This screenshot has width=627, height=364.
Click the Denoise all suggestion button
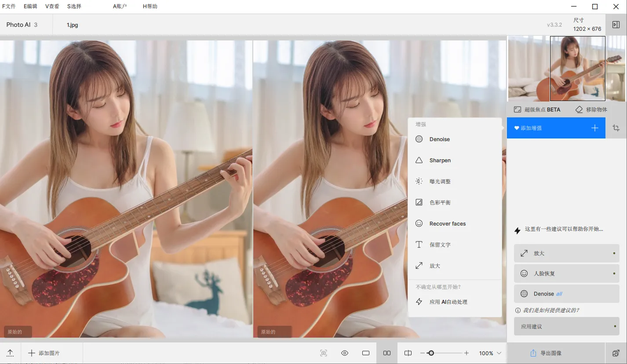[567, 294]
